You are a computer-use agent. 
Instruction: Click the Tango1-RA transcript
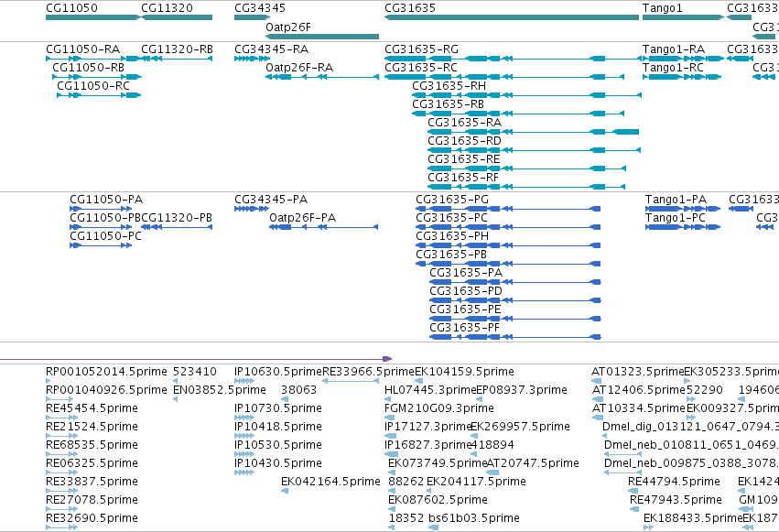[x=683, y=59]
